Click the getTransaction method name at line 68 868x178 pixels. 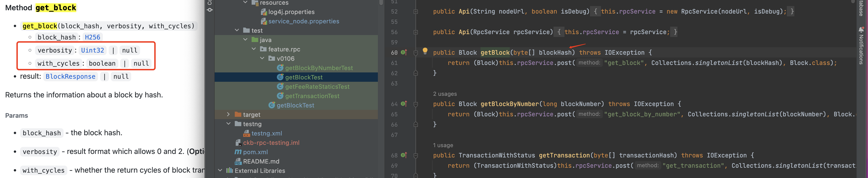(x=564, y=155)
